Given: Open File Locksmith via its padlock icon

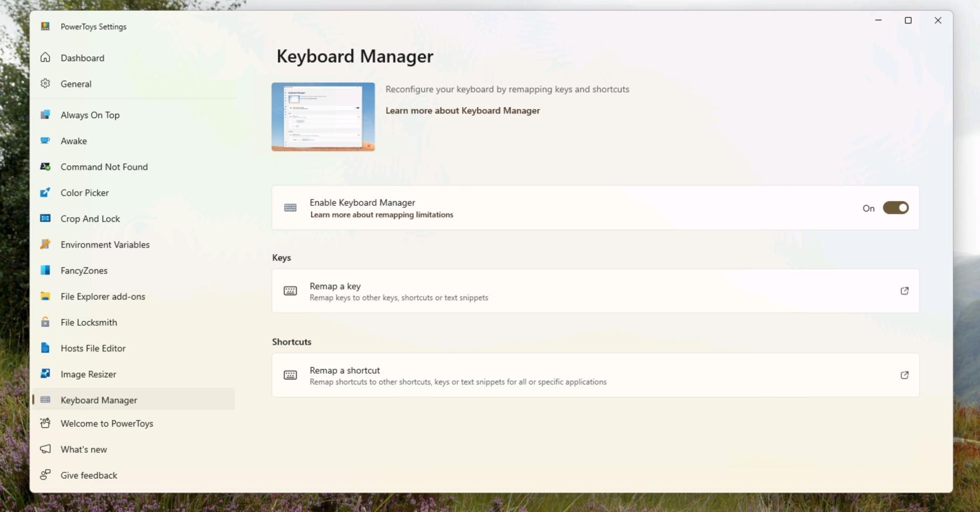Looking at the screenshot, I should [45, 322].
